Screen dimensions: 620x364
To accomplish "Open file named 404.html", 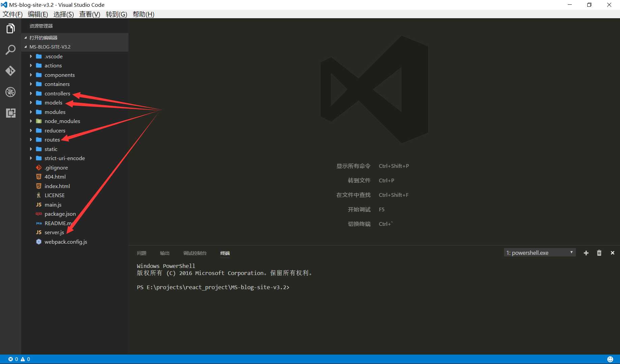I will [x=55, y=177].
